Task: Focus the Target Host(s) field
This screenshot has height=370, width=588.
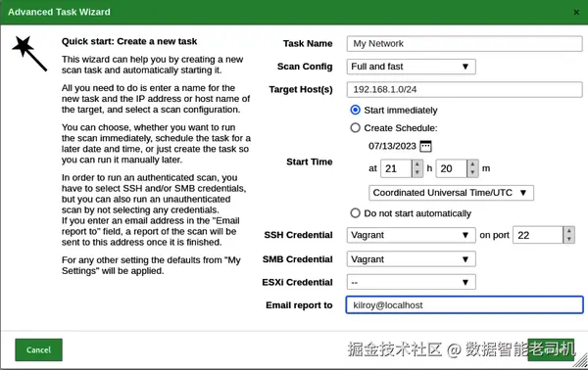Action: coord(465,89)
